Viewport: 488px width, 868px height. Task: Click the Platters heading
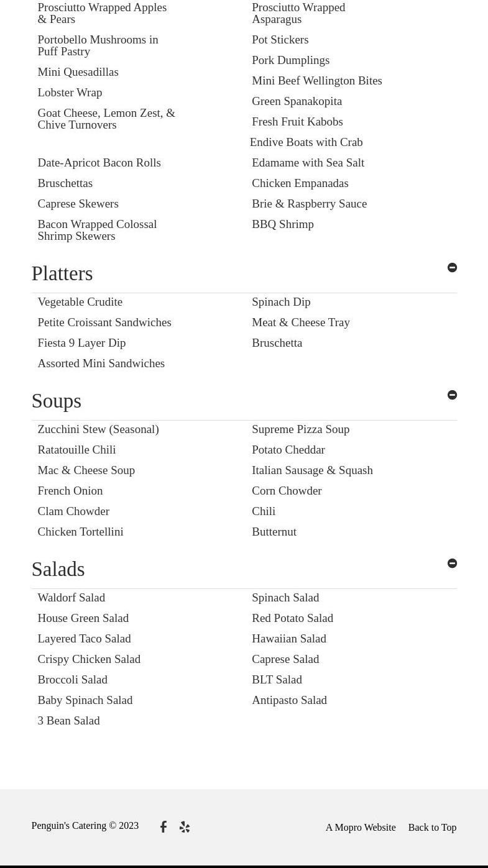click(62, 274)
